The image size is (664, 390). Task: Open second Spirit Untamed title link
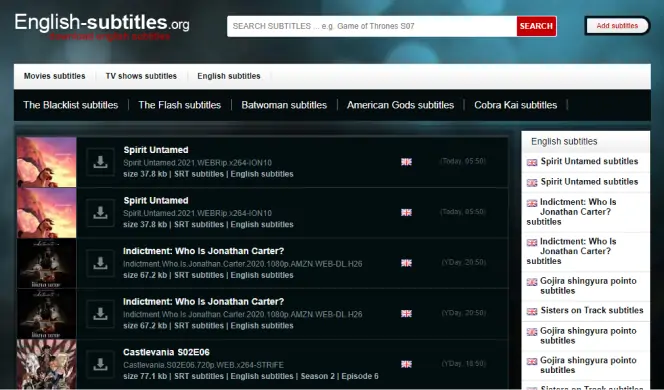[x=156, y=200]
